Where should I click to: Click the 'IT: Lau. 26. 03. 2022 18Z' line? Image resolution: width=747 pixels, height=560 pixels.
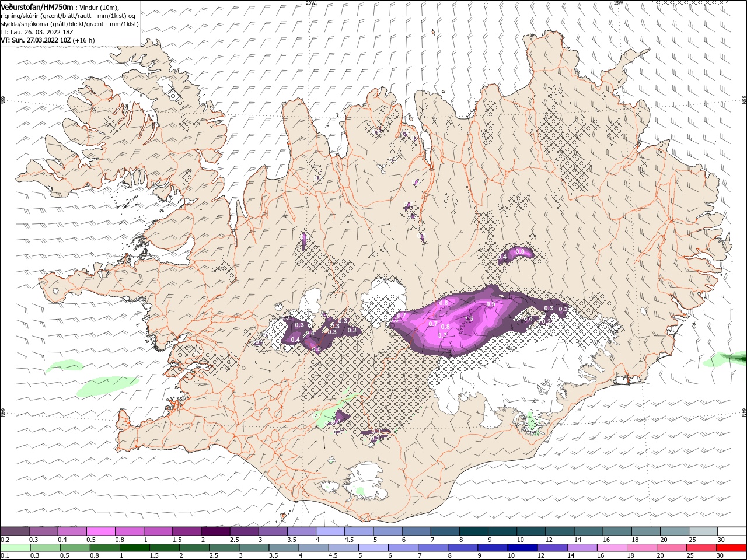(x=38, y=32)
